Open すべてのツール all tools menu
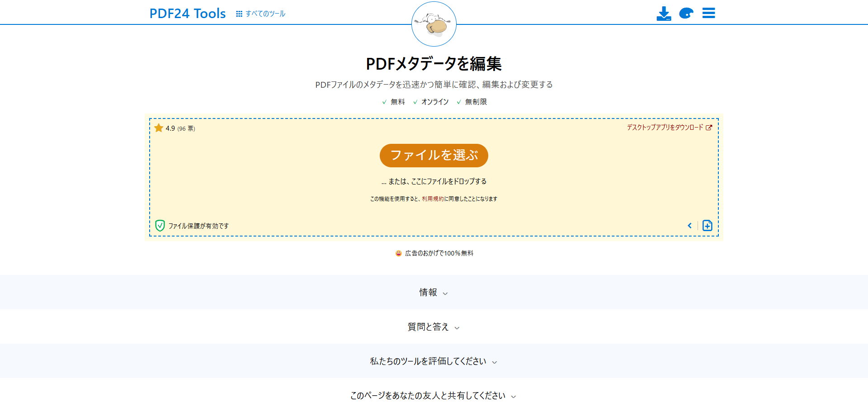 point(261,14)
